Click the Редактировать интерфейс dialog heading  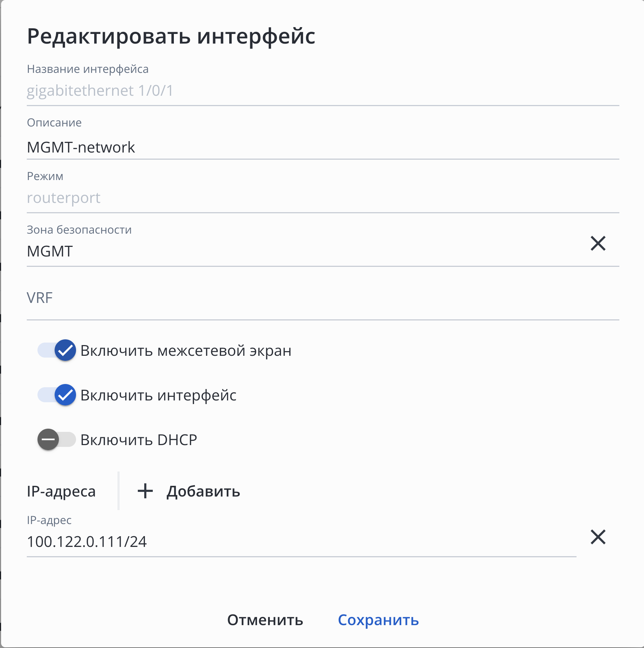(171, 36)
